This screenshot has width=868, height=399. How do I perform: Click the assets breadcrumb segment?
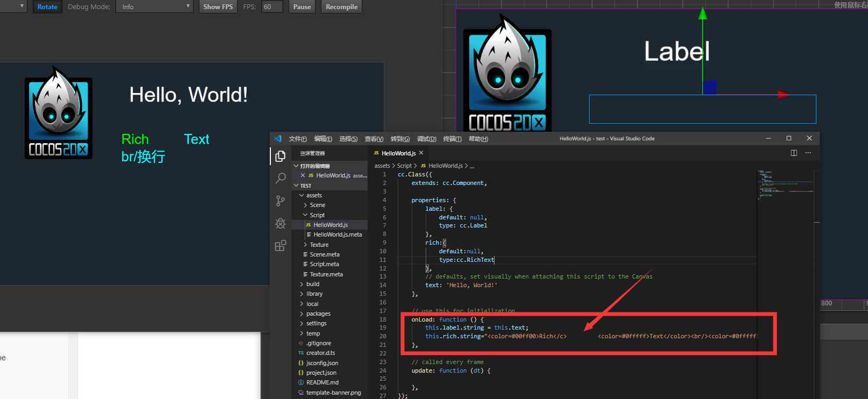382,166
